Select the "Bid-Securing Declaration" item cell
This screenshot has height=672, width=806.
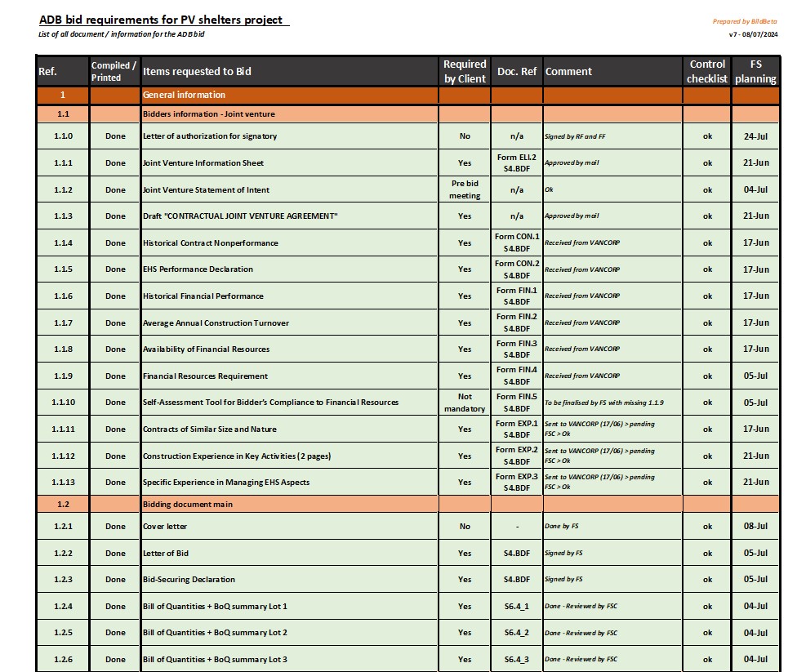[x=189, y=580]
